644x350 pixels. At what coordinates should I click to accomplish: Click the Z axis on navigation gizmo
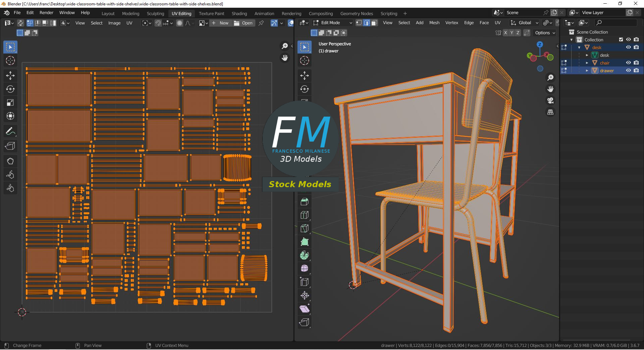(x=540, y=44)
